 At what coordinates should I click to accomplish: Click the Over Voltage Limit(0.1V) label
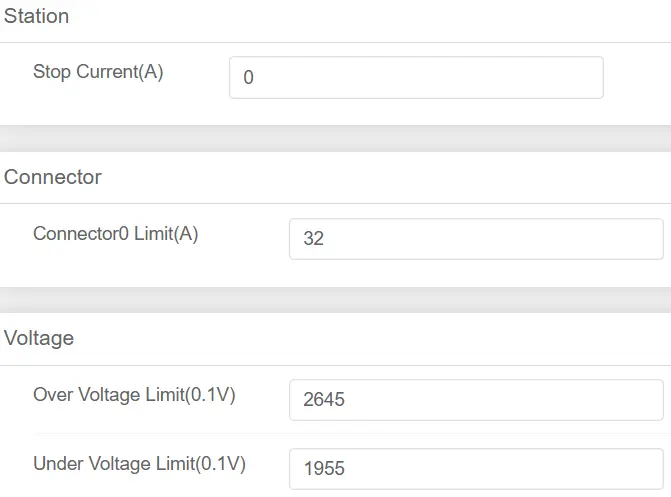134,395
